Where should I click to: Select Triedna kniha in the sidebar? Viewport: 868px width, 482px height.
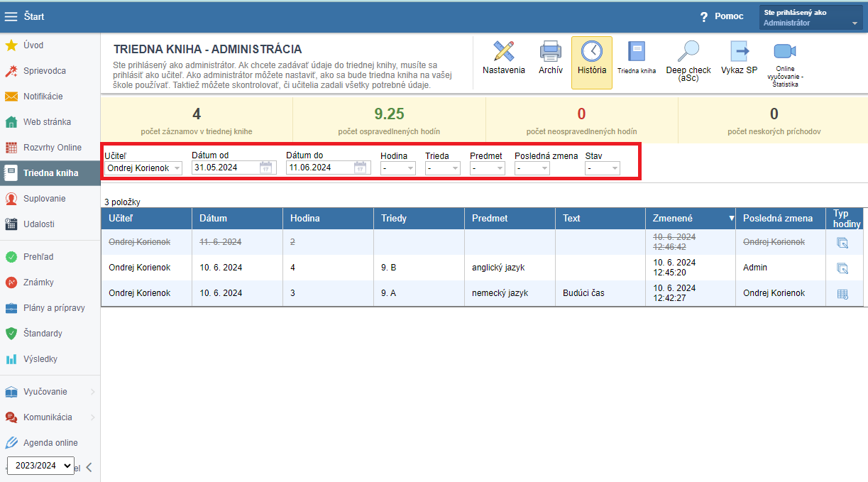pyautogui.click(x=50, y=173)
